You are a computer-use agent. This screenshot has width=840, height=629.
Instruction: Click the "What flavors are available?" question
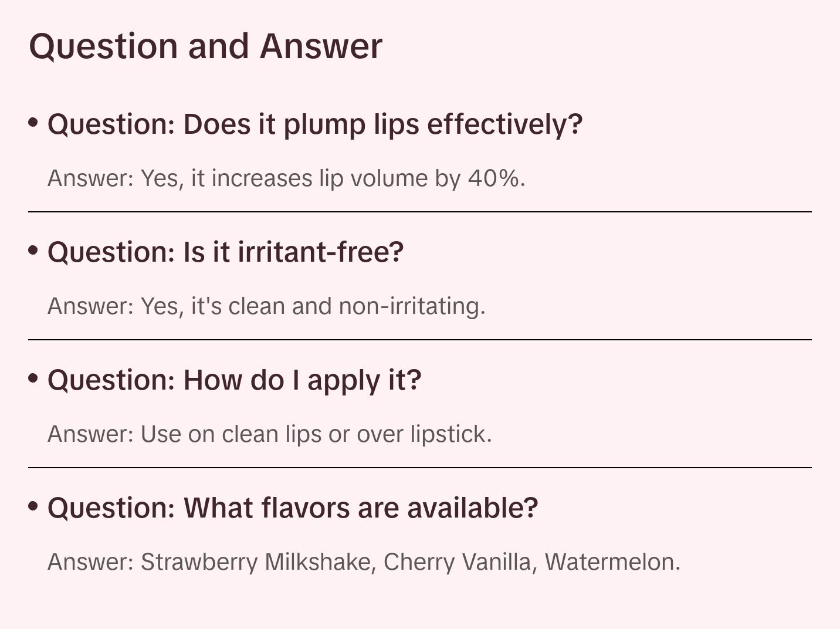pos(292,508)
